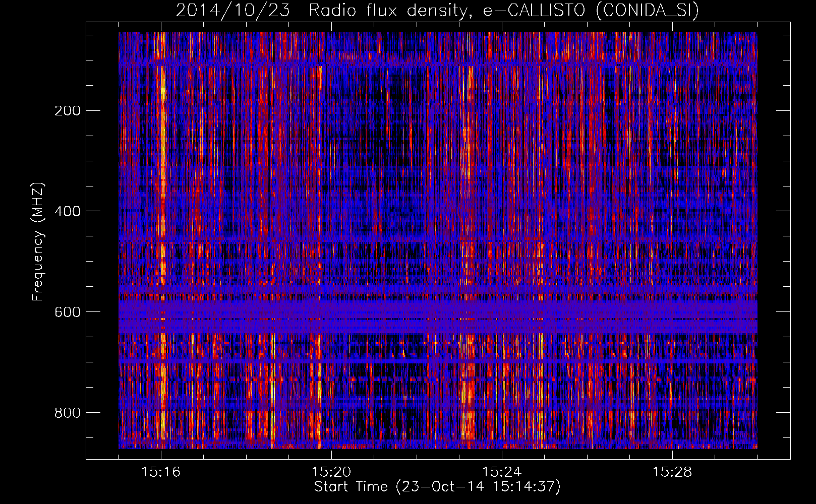The height and width of the screenshot is (504, 816).
Task: Click the 'Start Time (23-Oct-14 15:14:37)' label
Action: tap(437, 487)
